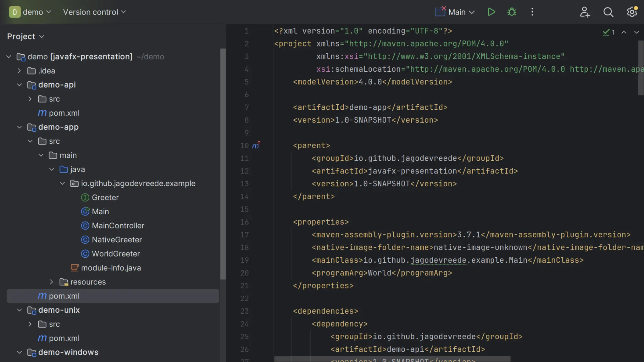The height and width of the screenshot is (362, 644).
Task: Open IDE settings gear icon
Action: coord(632,12)
